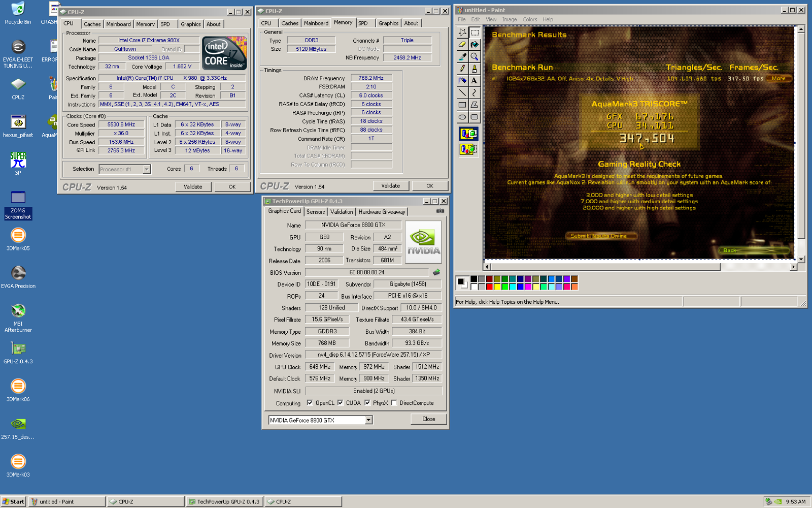Screen dimensions: 812x508
Task: Select the Brush tool in Paint
Action: (475, 69)
